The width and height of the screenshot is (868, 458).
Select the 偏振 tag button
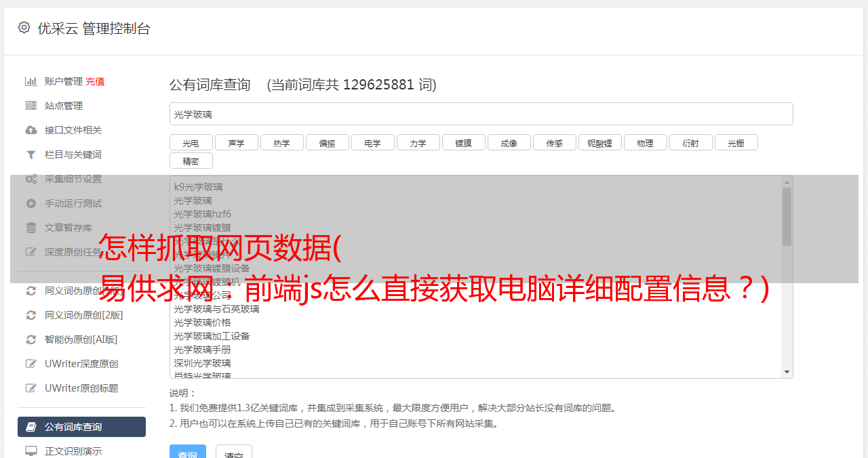(x=327, y=142)
